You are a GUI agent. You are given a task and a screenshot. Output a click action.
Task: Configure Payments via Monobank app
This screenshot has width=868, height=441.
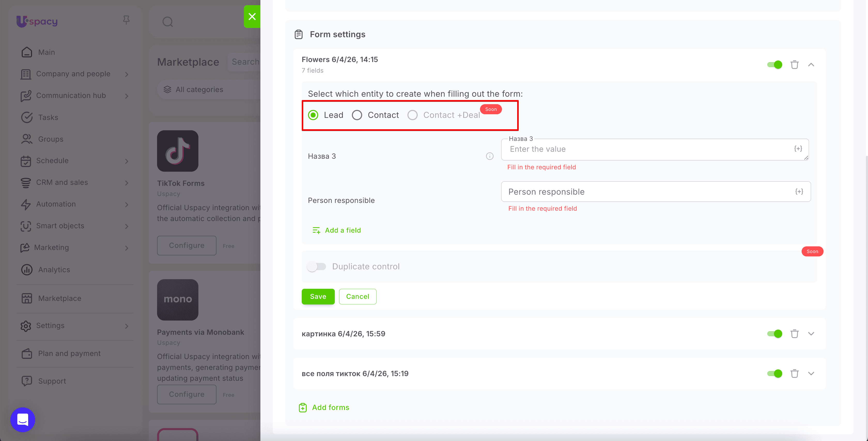pos(187,394)
